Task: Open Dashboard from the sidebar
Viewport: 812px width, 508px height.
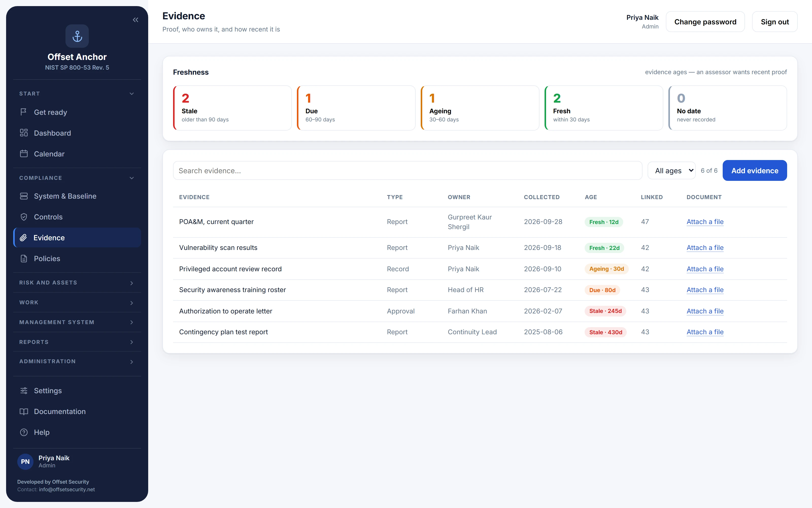Action: coord(77,133)
